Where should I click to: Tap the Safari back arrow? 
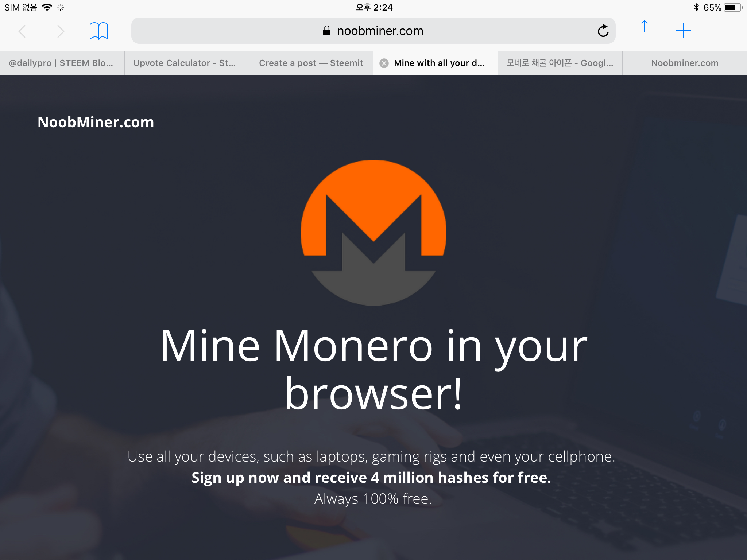(x=22, y=31)
